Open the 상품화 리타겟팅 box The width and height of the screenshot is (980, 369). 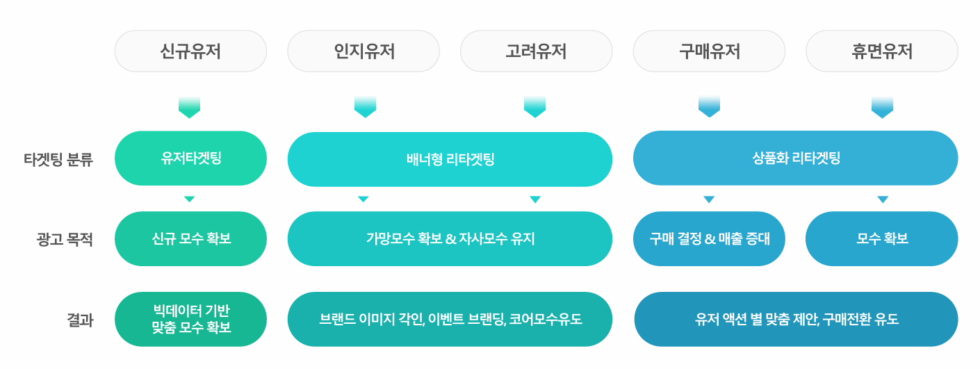(x=796, y=158)
